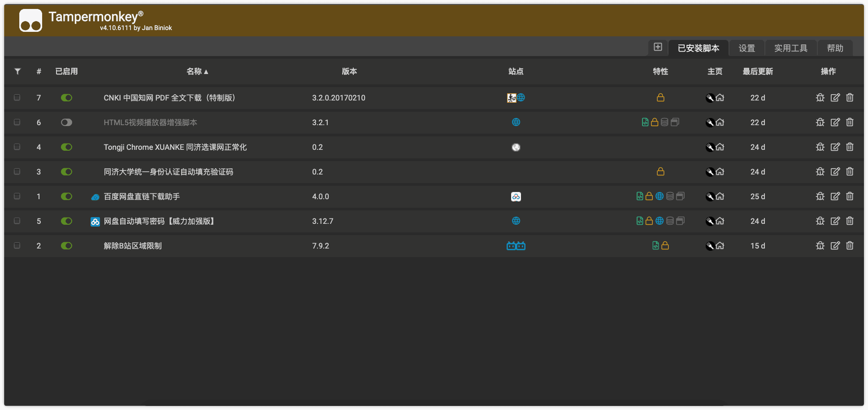Delete the 网盘自动填写密码 script
868x410 pixels.
(x=850, y=221)
